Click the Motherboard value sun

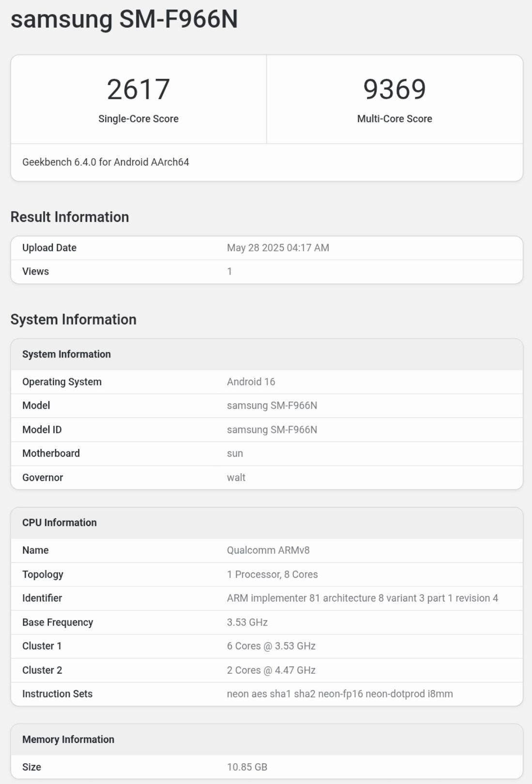point(235,454)
